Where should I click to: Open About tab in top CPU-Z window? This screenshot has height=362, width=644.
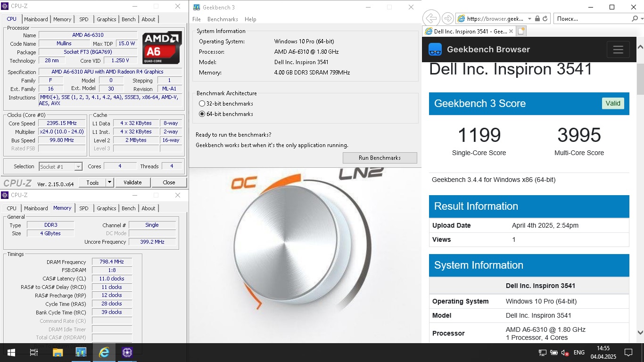point(149,19)
